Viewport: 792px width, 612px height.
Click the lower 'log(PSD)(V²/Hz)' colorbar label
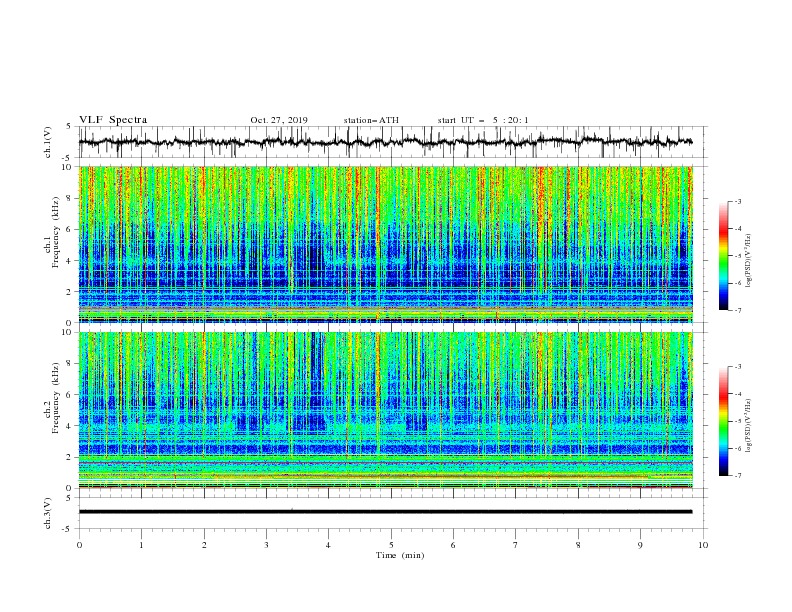tap(748, 426)
